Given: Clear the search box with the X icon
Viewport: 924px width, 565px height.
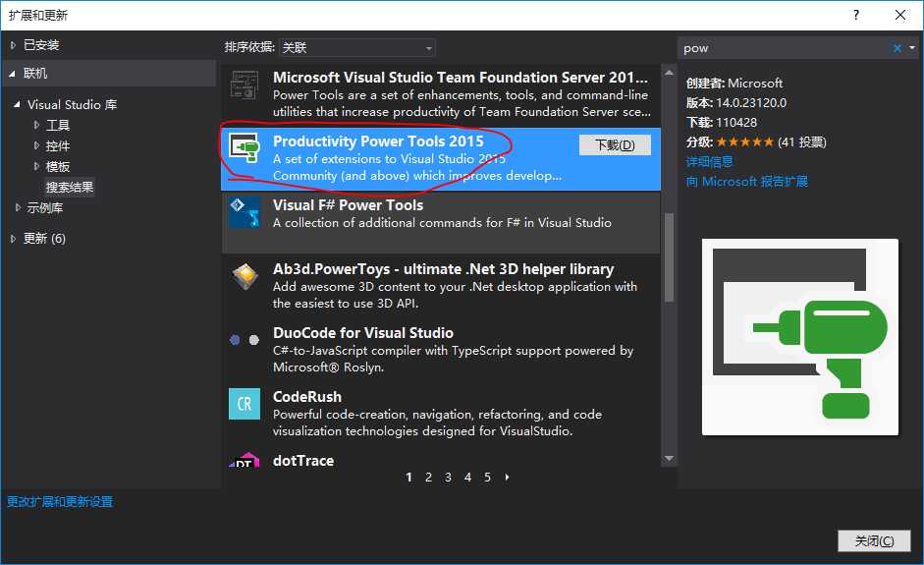Looking at the screenshot, I should (x=897, y=48).
